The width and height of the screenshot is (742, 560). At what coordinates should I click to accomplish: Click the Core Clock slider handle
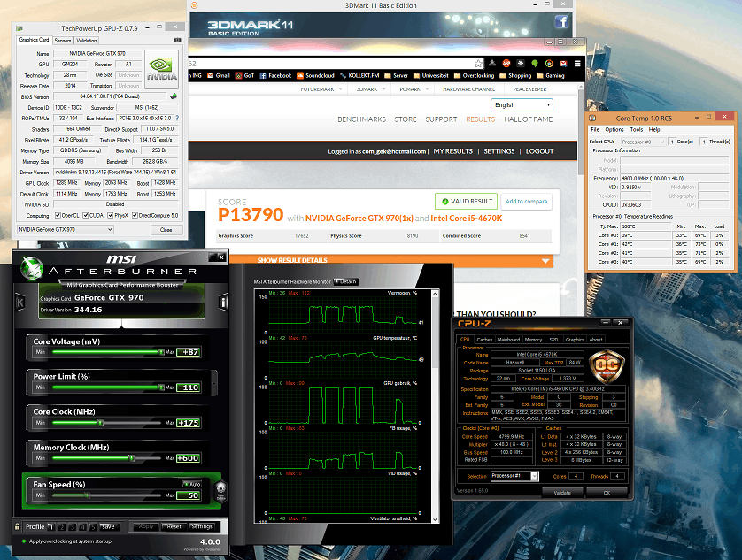(x=100, y=422)
